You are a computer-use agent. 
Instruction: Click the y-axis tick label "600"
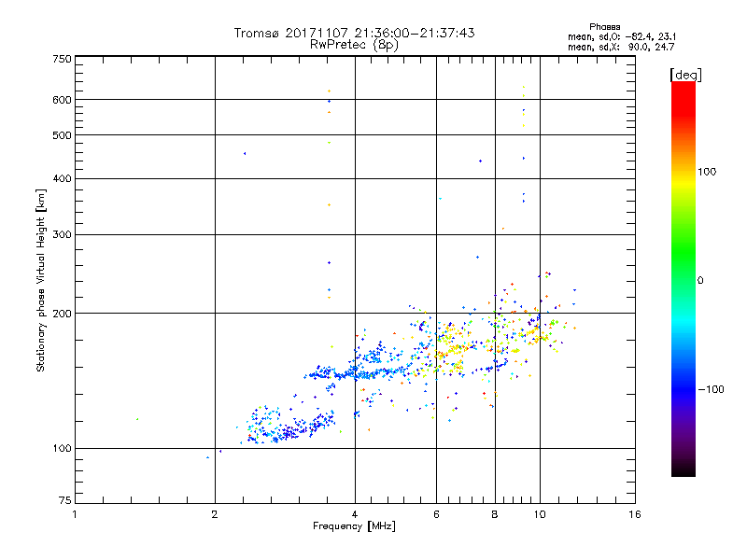(62, 100)
